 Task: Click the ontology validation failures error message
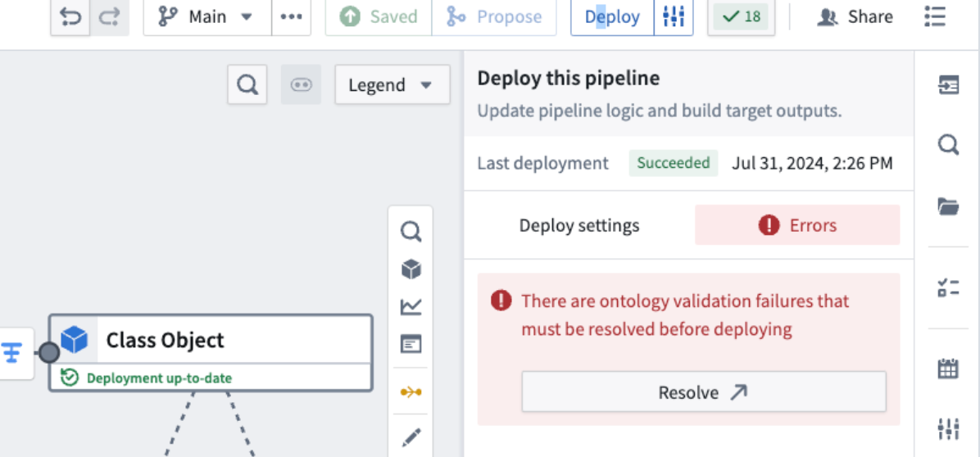(685, 315)
